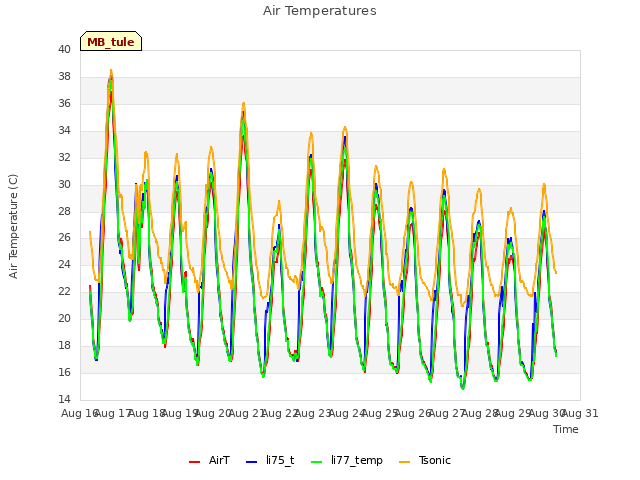Click the Tsonic peak near 36 on Aug 21
The height and width of the screenshot is (480, 640).
click(x=244, y=103)
